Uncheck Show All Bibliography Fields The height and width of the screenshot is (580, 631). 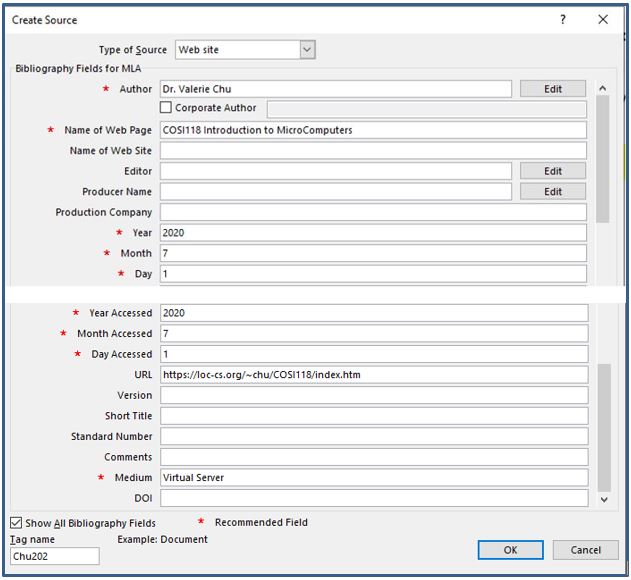pyautogui.click(x=16, y=522)
